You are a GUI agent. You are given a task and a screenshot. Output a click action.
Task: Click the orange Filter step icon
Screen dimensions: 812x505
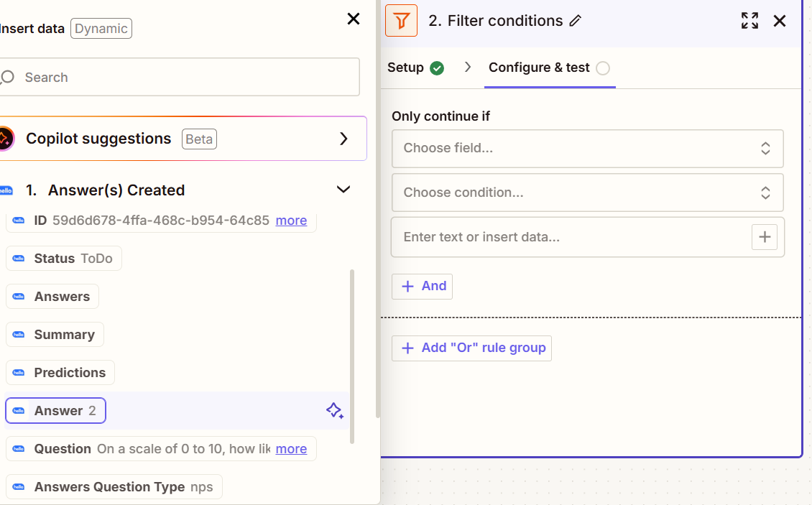point(401,21)
